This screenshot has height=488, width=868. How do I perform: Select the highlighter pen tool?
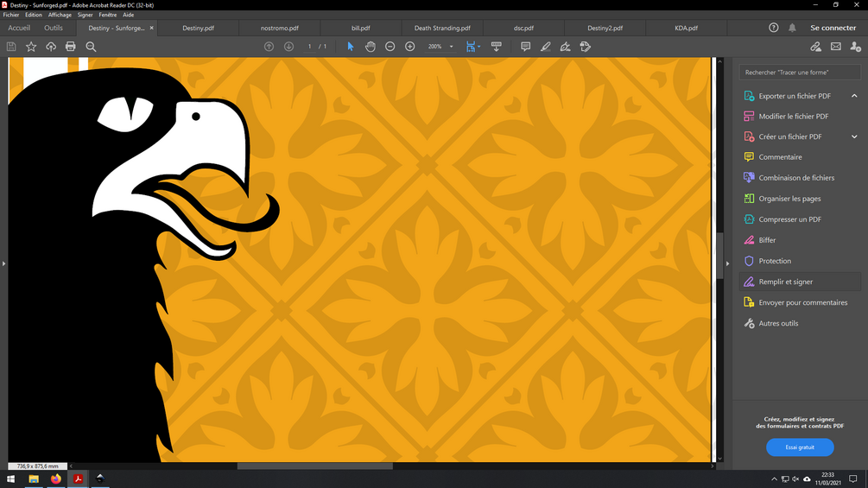545,47
